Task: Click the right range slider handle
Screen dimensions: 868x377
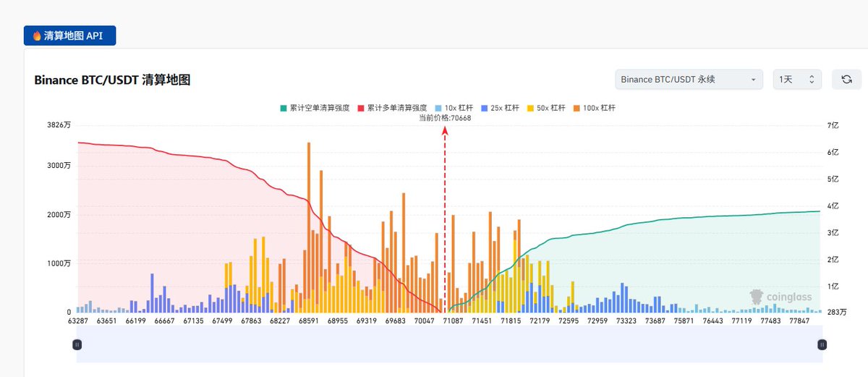Action: [822, 345]
